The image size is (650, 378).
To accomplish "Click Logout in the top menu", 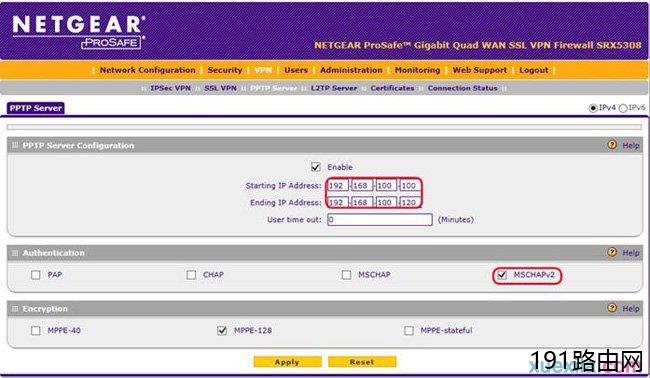I will coord(534,70).
